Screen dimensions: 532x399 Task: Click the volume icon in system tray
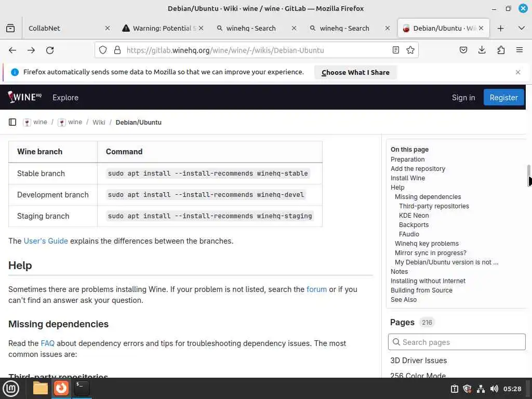[494, 389]
